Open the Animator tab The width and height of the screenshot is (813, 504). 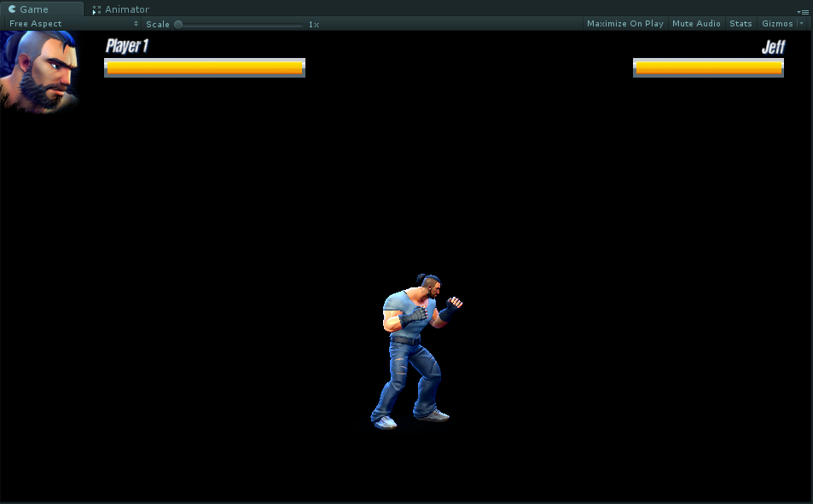[121, 9]
